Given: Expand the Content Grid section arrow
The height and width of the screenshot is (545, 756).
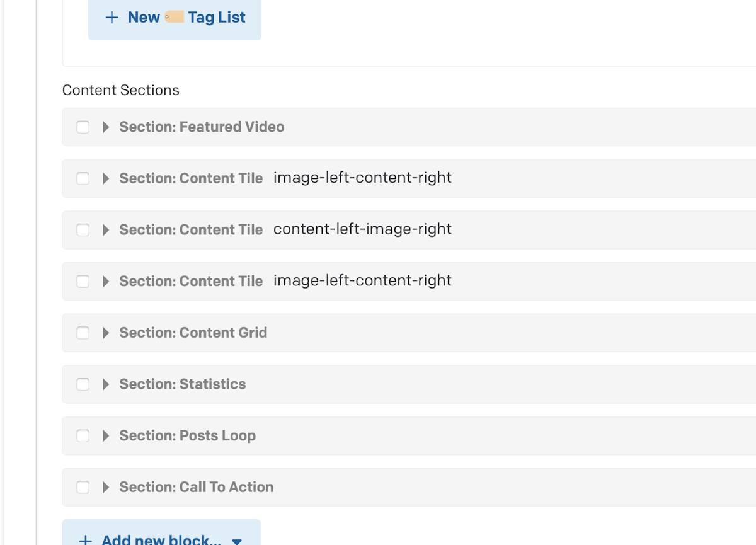Looking at the screenshot, I should [106, 333].
